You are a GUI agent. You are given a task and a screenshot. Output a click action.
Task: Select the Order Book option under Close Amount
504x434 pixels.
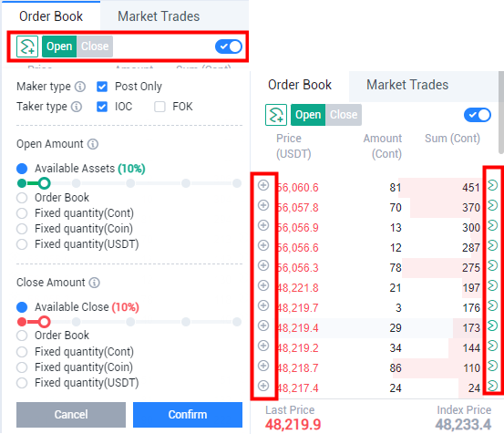(x=22, y=336)
